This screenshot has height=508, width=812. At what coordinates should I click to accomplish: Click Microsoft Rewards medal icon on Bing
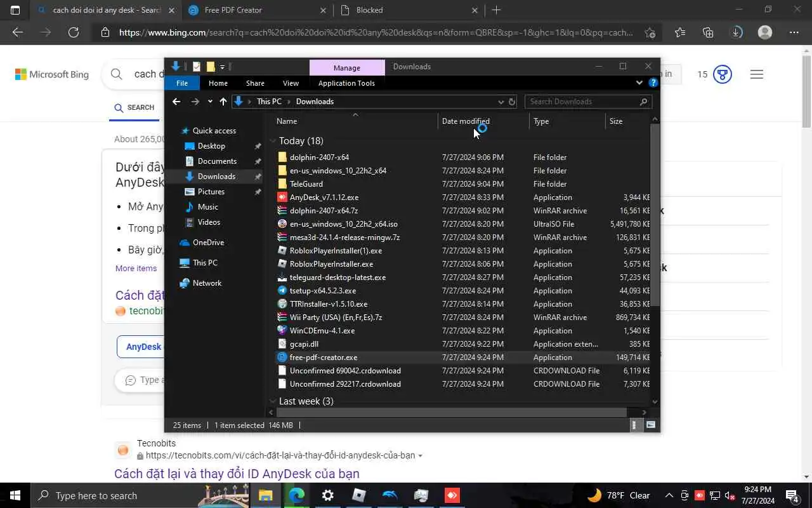tap(722, 74)
